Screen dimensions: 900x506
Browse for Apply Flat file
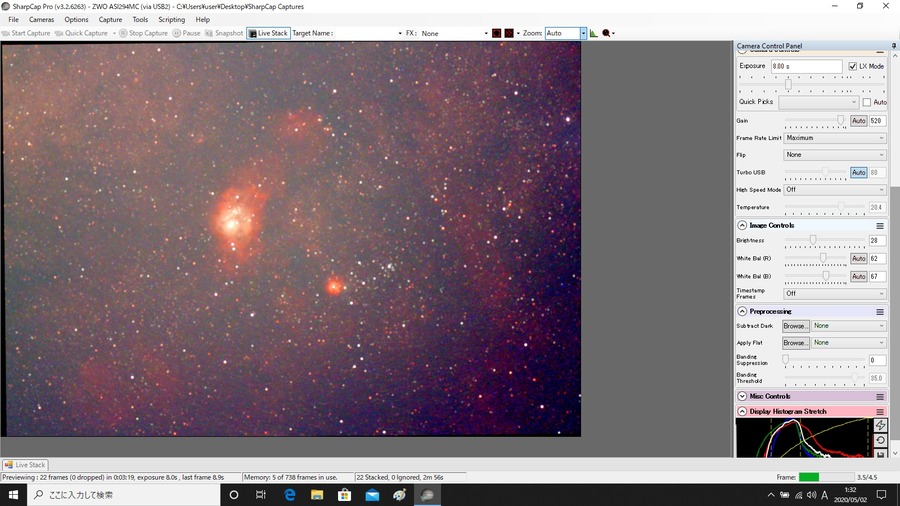(x=796, y=343)
